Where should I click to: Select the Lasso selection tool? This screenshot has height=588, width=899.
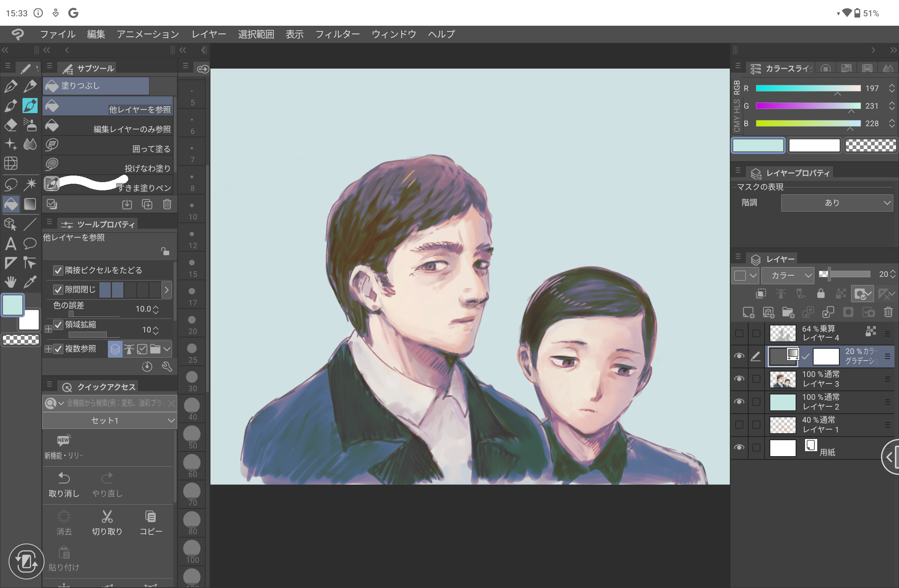click(11, 184)
